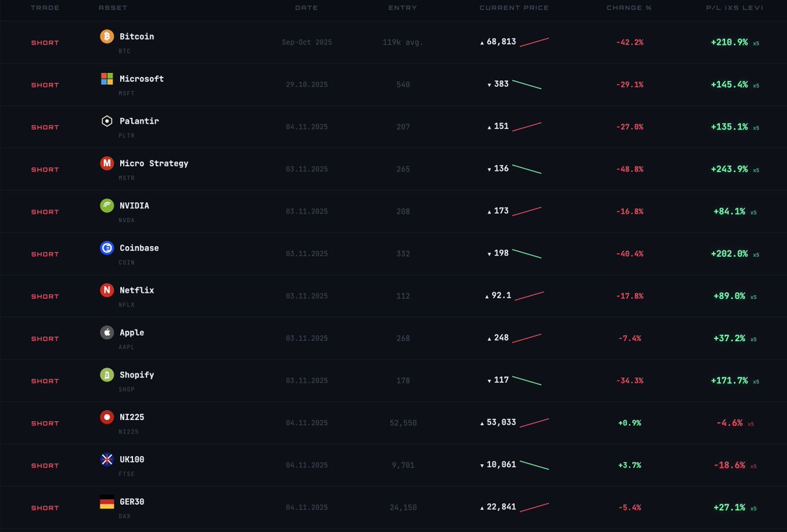This screenshot has width=787, height=532.
Task: Sort by the P/L (X5 LEV) header
Action: (x=733, y=8)
